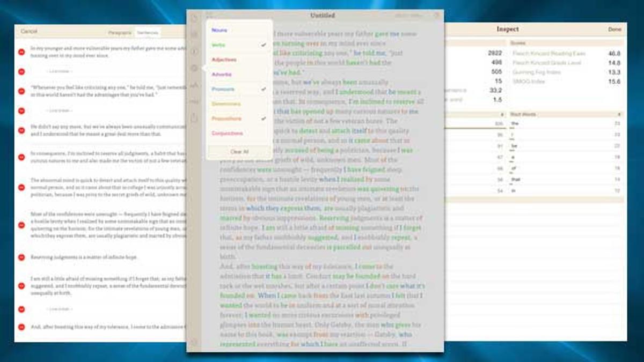Uncheck Verbs in the syntax highlight menu
This screenshot has width=644, height=362.
coord(239,45)
